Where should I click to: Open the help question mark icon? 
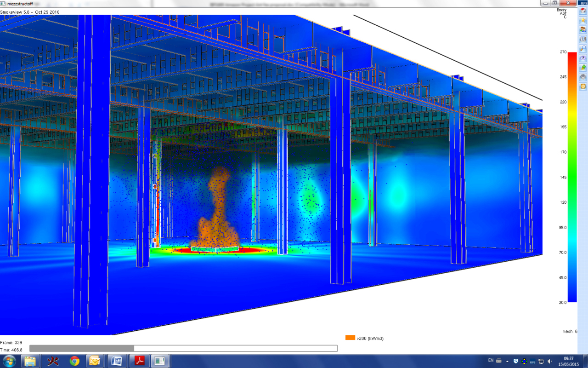pyautogui.click(x=583, y=58)
